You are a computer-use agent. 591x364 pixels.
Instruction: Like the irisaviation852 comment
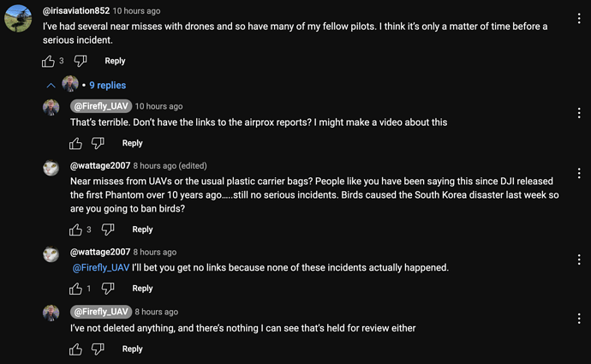48,61
